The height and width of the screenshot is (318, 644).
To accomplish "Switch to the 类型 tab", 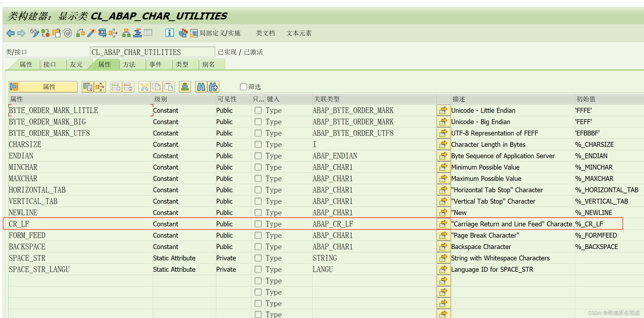I will pyautogui.click(x=185, y=64).
